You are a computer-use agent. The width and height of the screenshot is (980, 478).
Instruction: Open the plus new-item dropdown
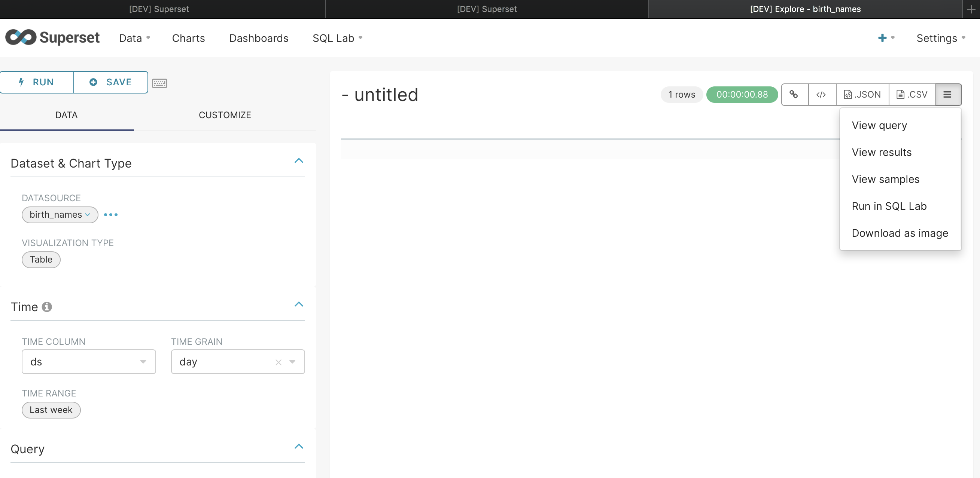pos(886,38)
